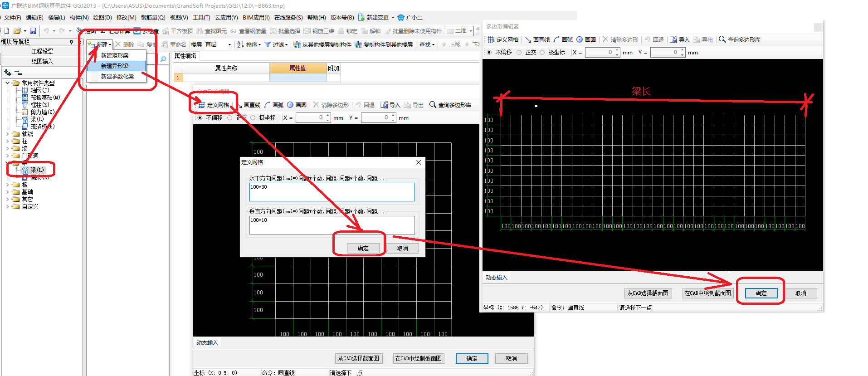Open the 构件(N) menu

pyautogui.click(x=79, y=17)
